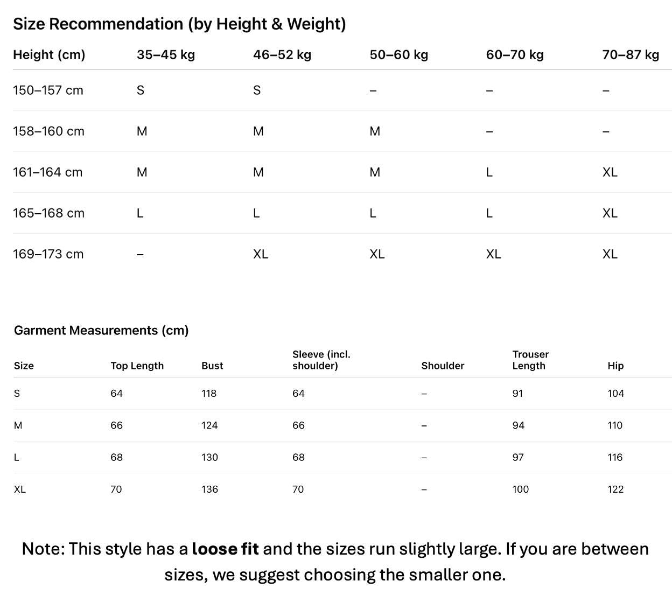Click the bold 'loose fit' text in the note
Screen dimensions: 672x616
(225, 549)
